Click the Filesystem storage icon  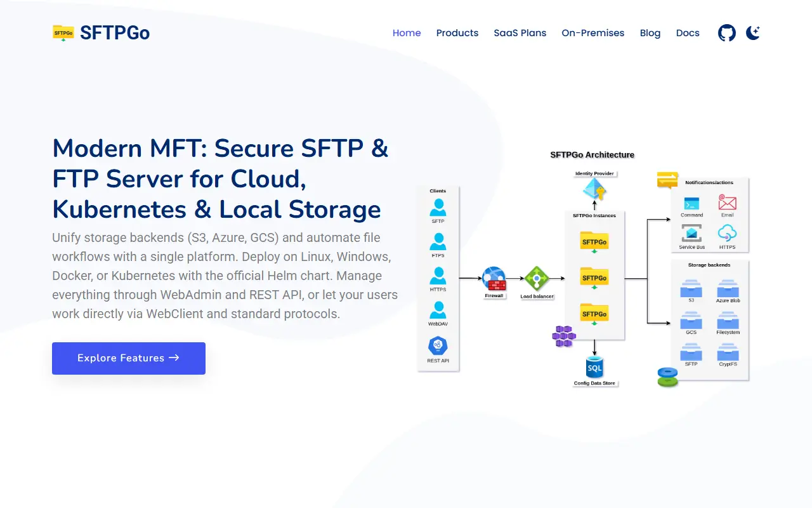point(728,320)
